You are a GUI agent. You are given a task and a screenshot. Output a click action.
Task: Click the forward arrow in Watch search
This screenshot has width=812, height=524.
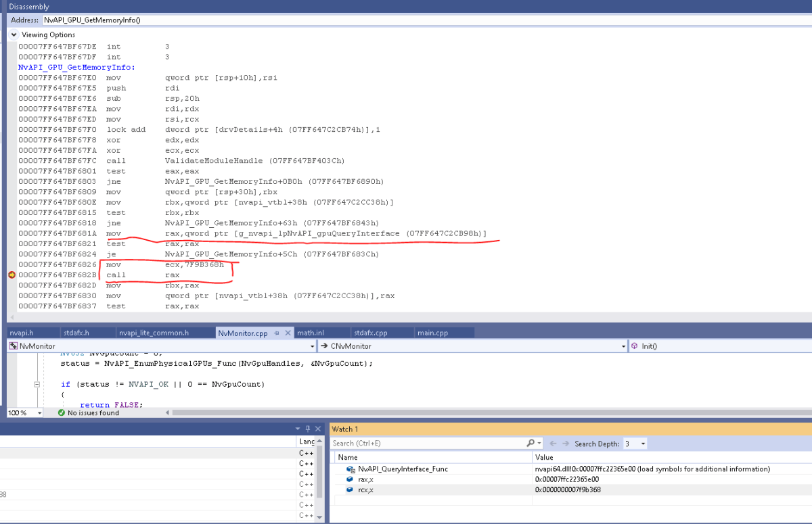(x=565, y=444)
